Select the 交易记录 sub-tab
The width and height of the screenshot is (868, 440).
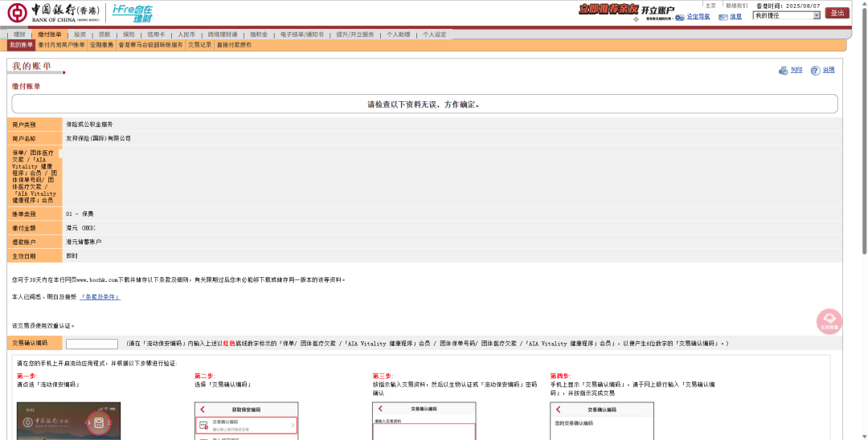point(200,45)
